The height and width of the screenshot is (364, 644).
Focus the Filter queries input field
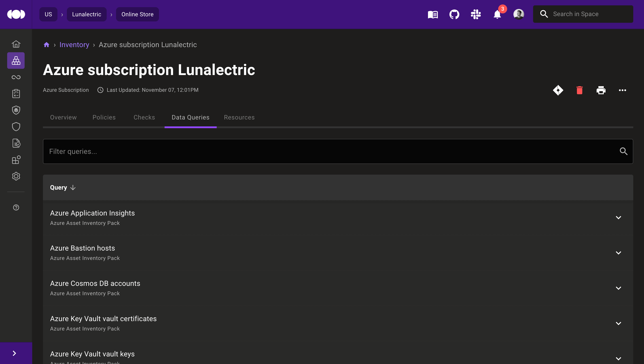[330, 151]
